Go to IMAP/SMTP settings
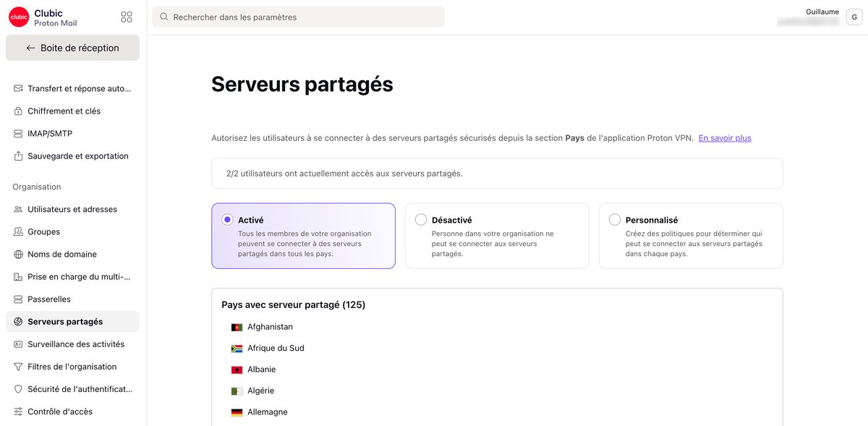The image size is (868, 426). coord(72,133)
